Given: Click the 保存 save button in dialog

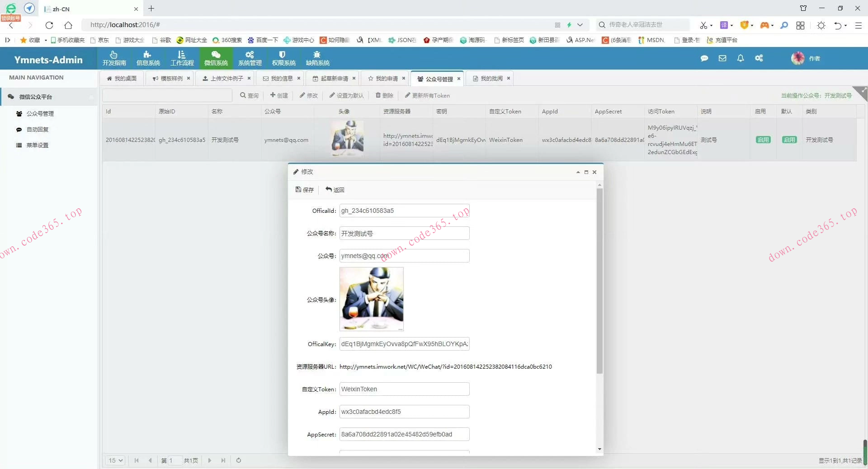Looking at the screenshot, I should pos(305,190).
